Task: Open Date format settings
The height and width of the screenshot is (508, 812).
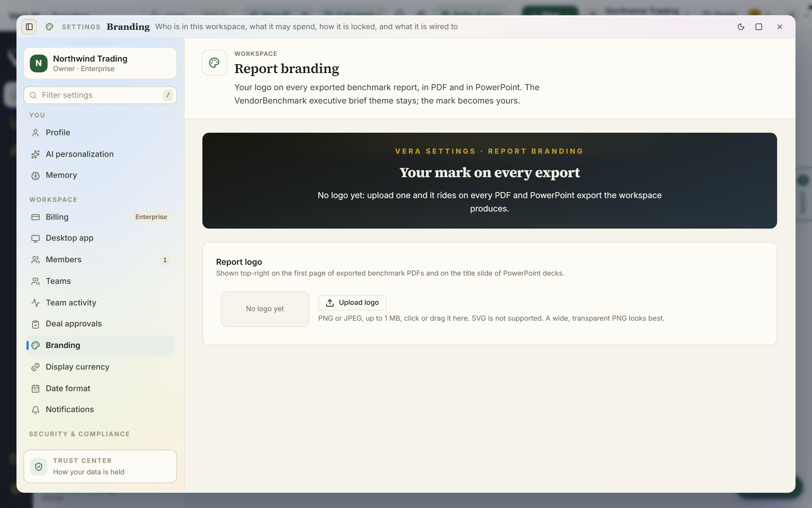Action: click(100, 388)
